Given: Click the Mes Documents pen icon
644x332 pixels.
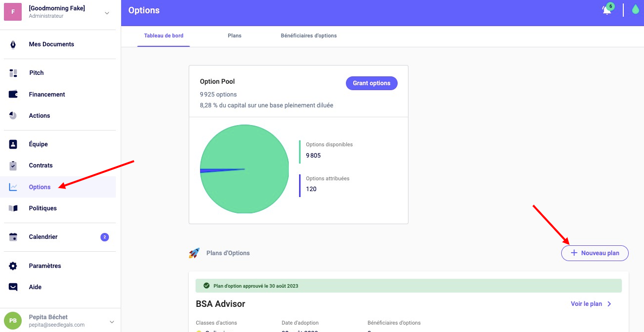Looking at the screenshot, I should [x=13, y=44].
